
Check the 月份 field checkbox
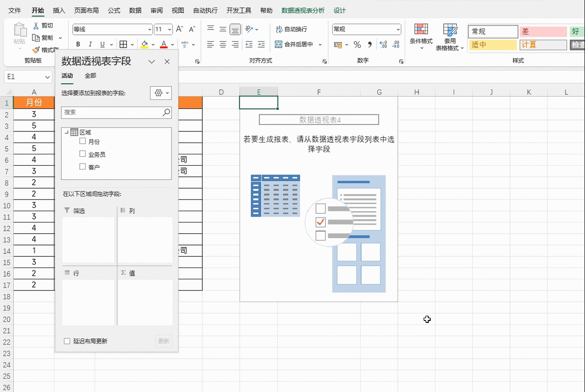[82, 141]
